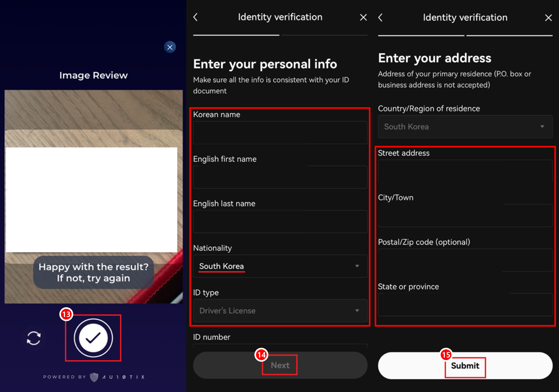Viewport: 559px width, 392px height.
Task: Expand the Country/Region of residence dropdown
Action: (465, 127)
